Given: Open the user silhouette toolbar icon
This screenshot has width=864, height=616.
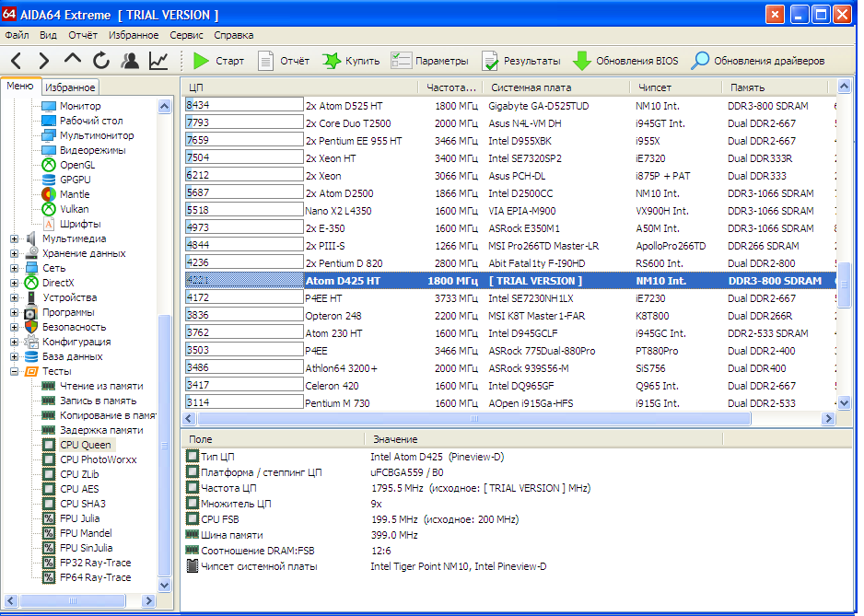Looking at the screenshot, I should point(130,61).
